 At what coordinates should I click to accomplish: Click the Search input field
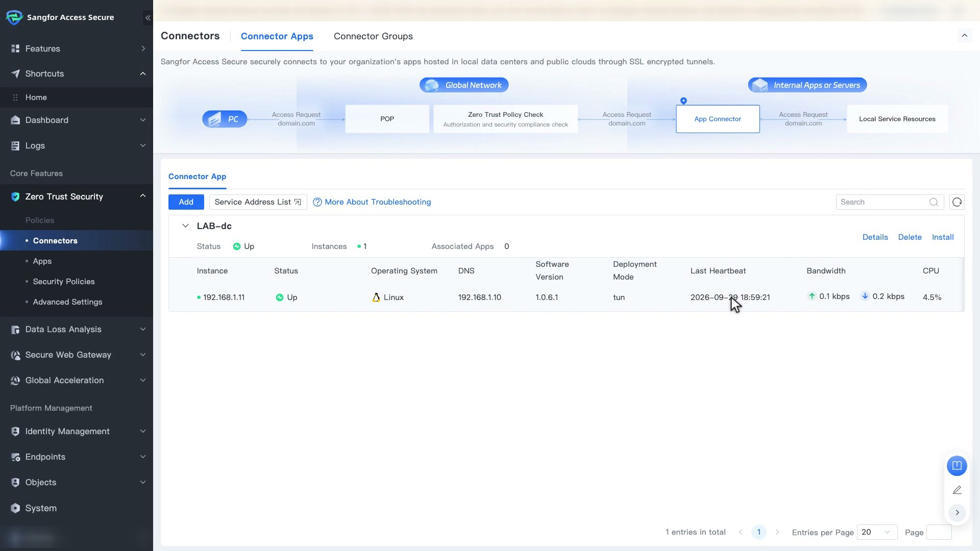coord(890,202)
